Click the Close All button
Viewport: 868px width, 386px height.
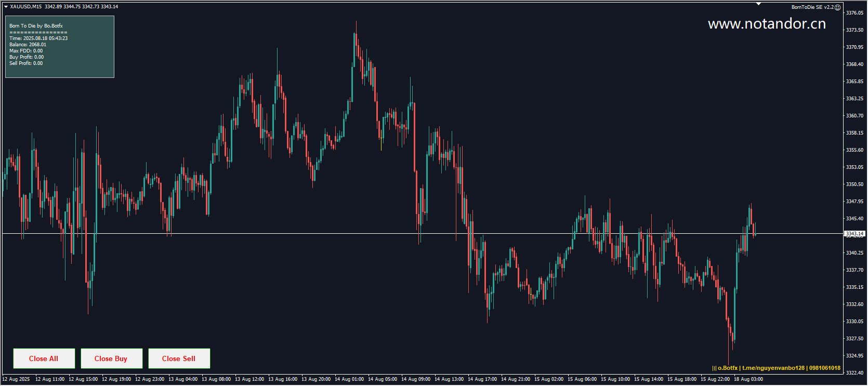[x=44, y=358]
